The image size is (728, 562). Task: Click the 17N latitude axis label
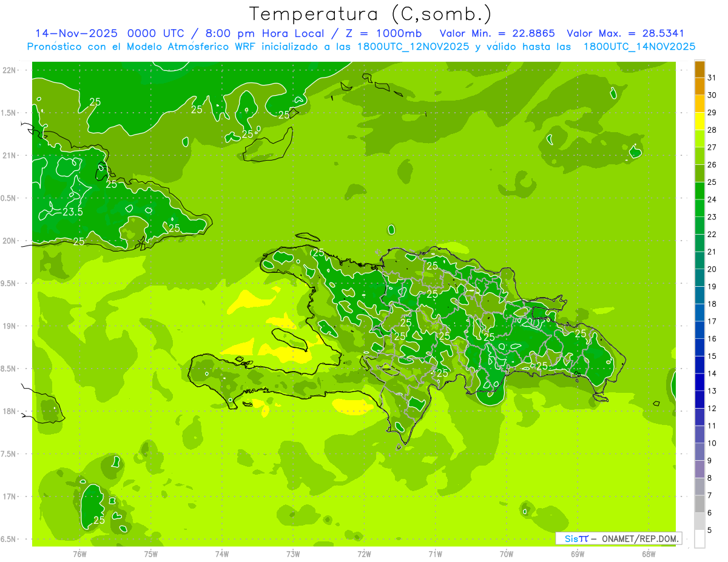click(9, 497)
